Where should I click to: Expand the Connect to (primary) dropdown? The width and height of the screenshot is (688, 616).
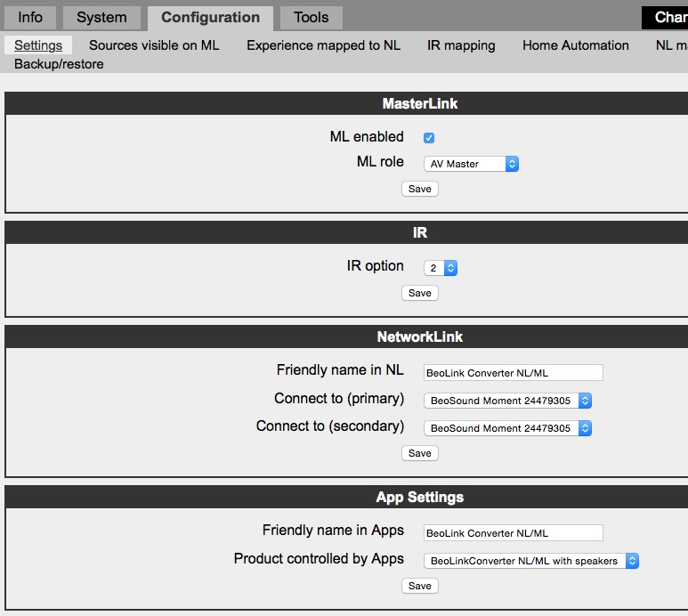pos(507,401)
